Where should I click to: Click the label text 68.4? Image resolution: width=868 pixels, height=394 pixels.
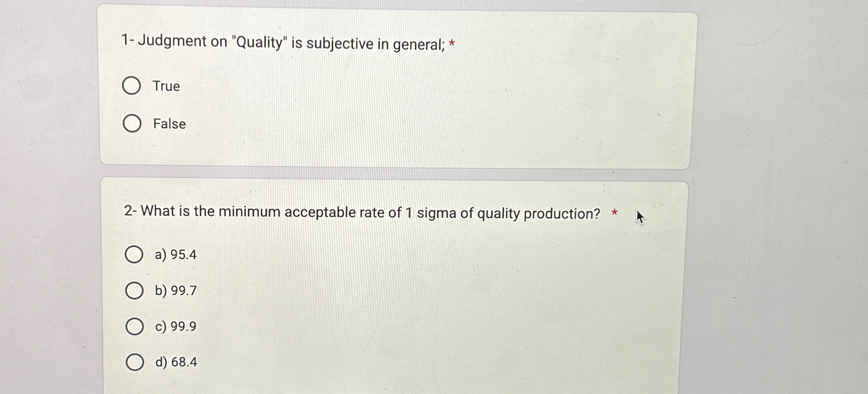coord(175,362)
